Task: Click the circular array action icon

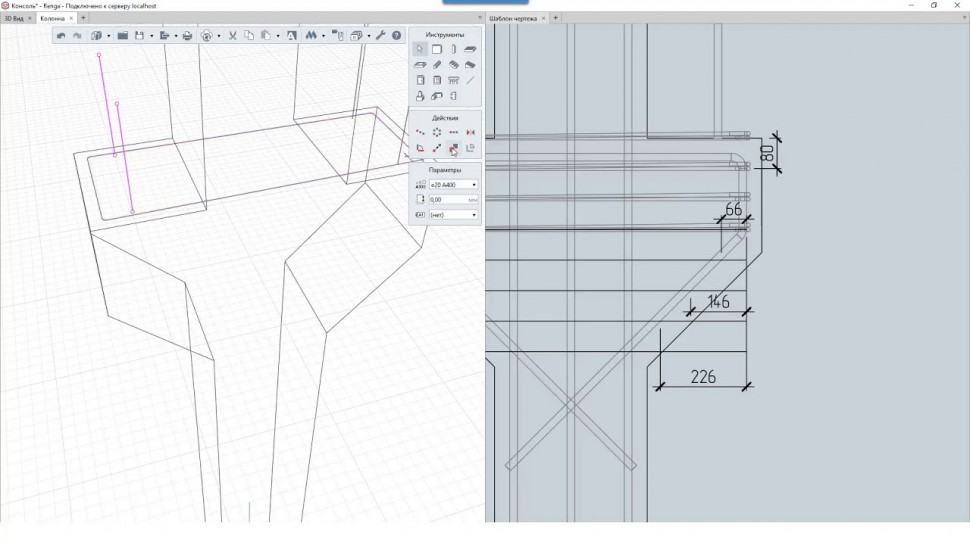Action: click(437, 132)
